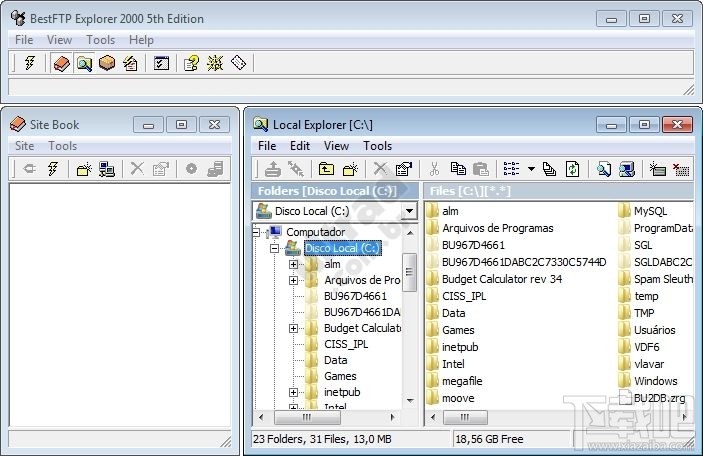Minimize the BestFTP Explorer main window

611,19
